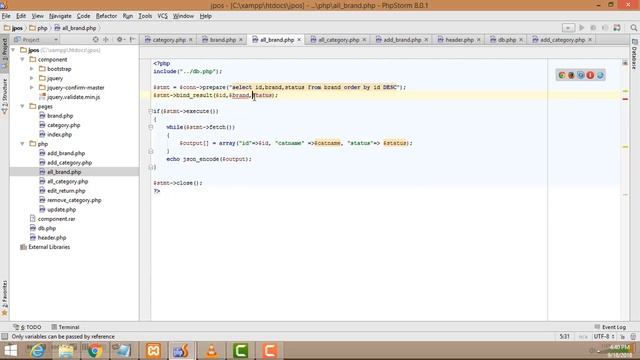Click cursor position 5:31 in status bar
The height and width of the screenshot is (360, 640).
(564, 337)
